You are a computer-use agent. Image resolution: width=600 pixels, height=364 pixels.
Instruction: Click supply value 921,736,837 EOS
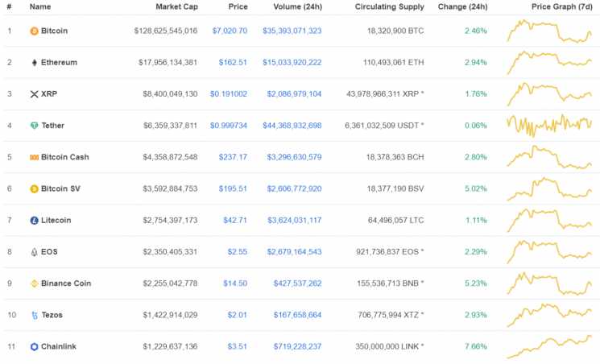click(390, 252)
